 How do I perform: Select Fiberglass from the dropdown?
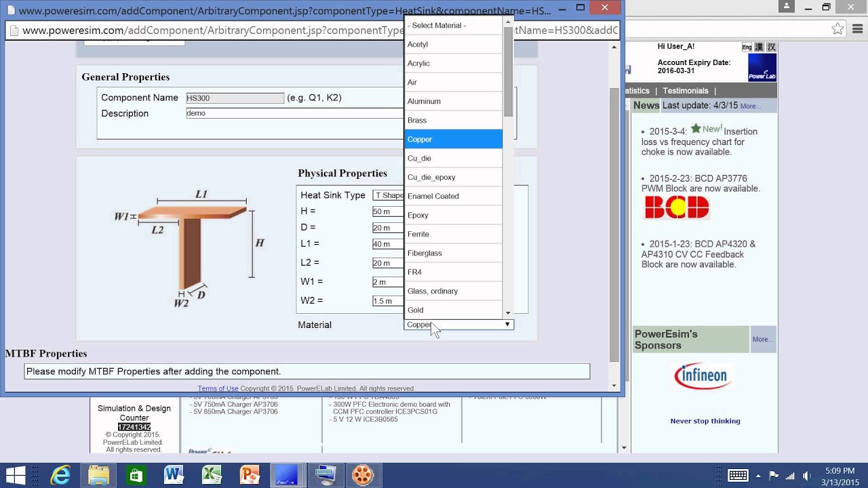pyautogui.click(x=453, y=253)
